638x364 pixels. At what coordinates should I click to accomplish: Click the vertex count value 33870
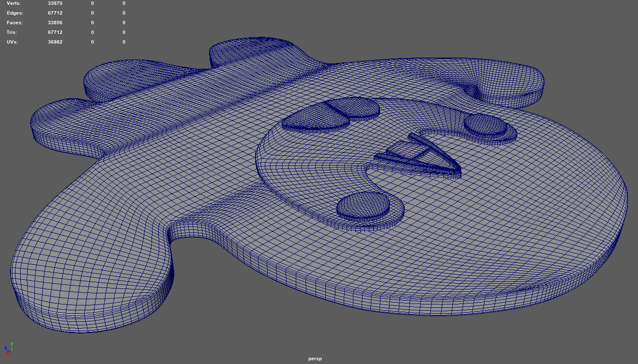coord(55,3)
